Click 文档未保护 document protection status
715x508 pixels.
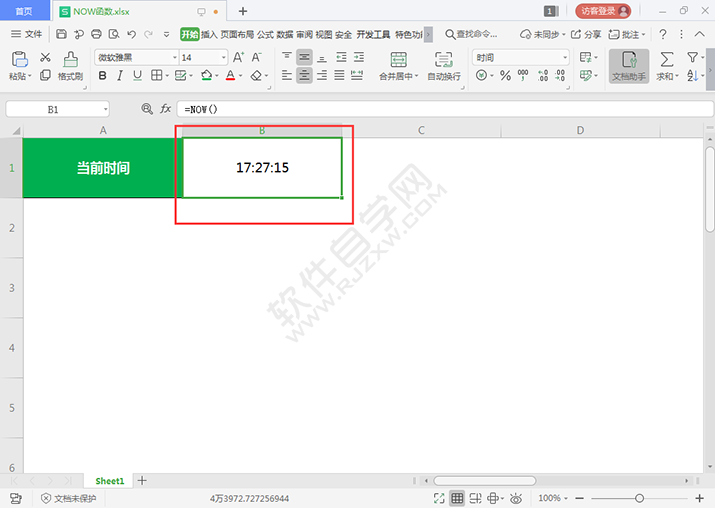(69, 498)
